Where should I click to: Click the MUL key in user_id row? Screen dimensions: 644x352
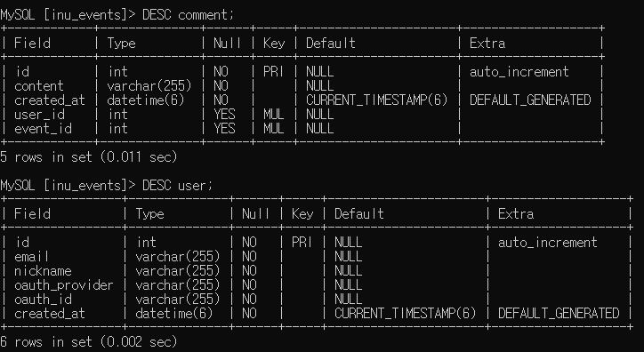coord(274,115)
